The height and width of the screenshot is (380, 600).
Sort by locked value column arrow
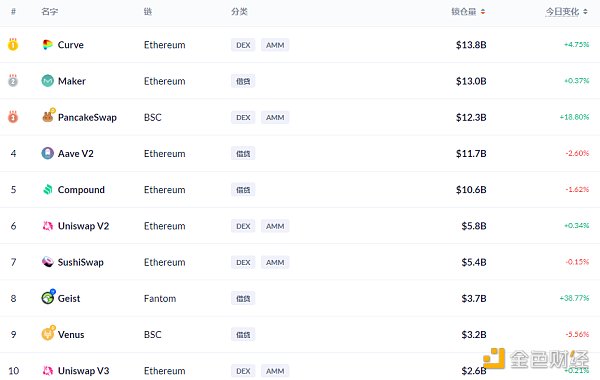tap(483, 12)
